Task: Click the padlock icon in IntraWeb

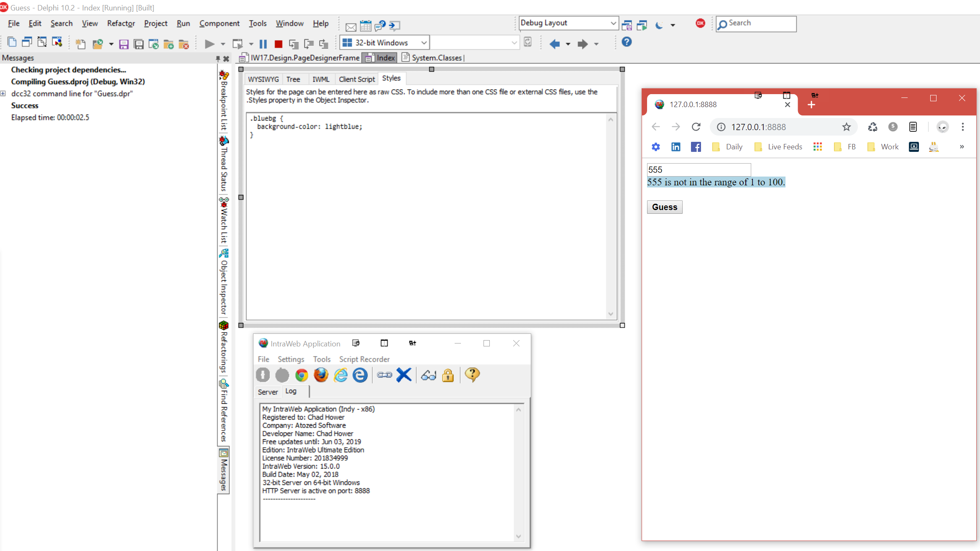Action: pos(448,375)
